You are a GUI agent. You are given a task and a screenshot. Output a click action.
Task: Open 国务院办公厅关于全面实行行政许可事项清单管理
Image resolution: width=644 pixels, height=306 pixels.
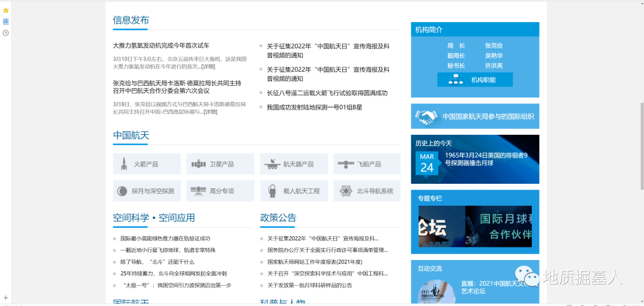pos(327,250)
